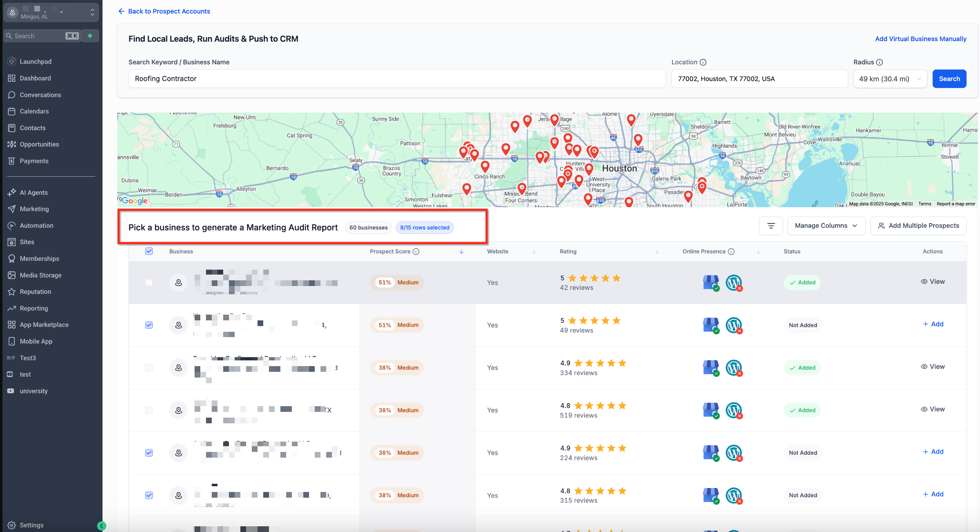Toggle the select-all header checkbox
The height and width of the screenshot is (532, 980).
[149, 251]
